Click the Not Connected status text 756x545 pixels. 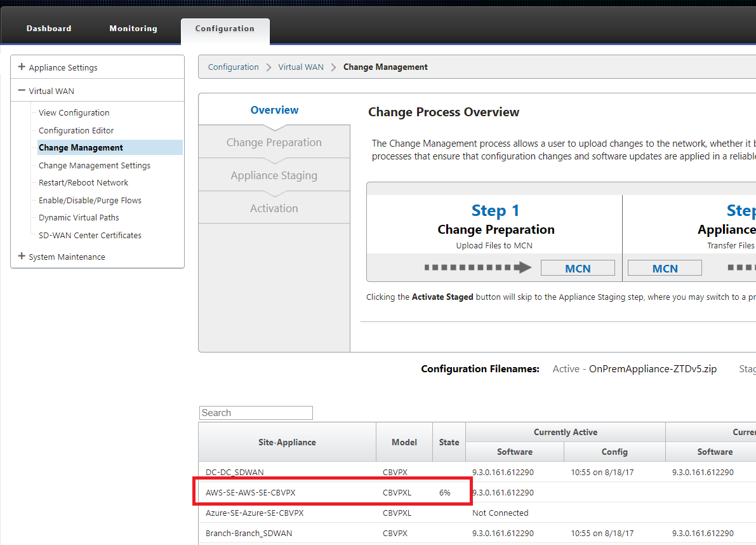(x=500, y=513)
